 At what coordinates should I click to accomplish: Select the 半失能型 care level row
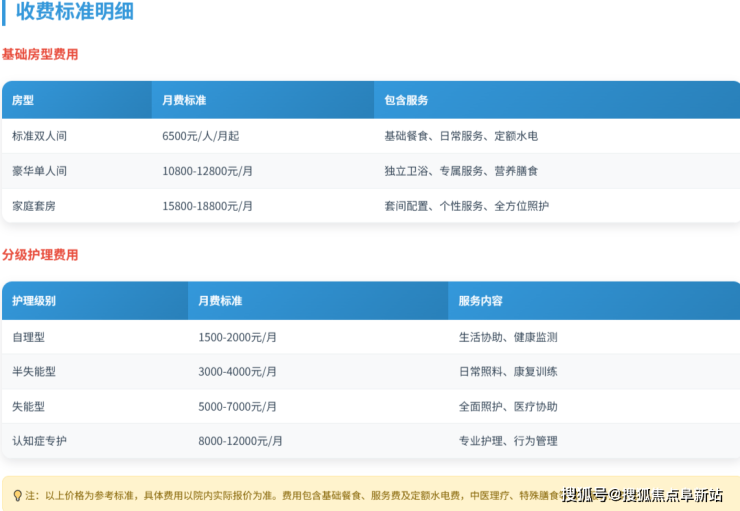tap(34, 372)
